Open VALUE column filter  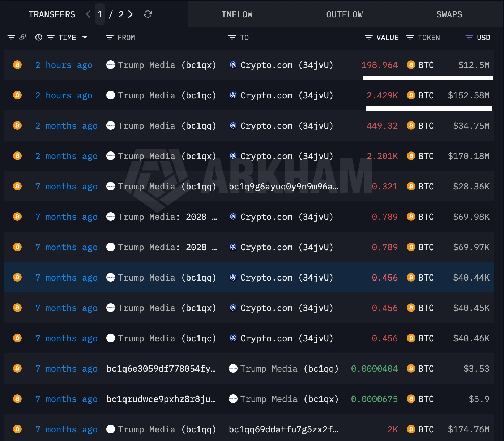(x=368, y=37)
